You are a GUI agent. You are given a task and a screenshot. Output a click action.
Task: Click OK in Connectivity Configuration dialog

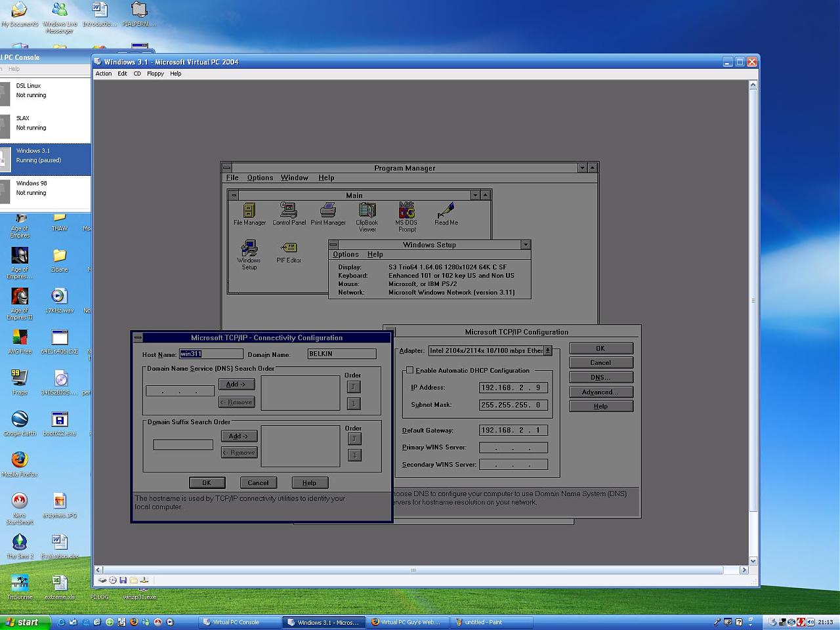pos(207,482)
